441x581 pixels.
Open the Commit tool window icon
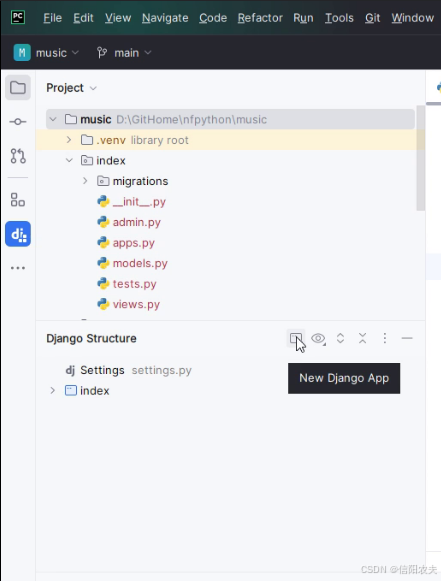[18, 122]
